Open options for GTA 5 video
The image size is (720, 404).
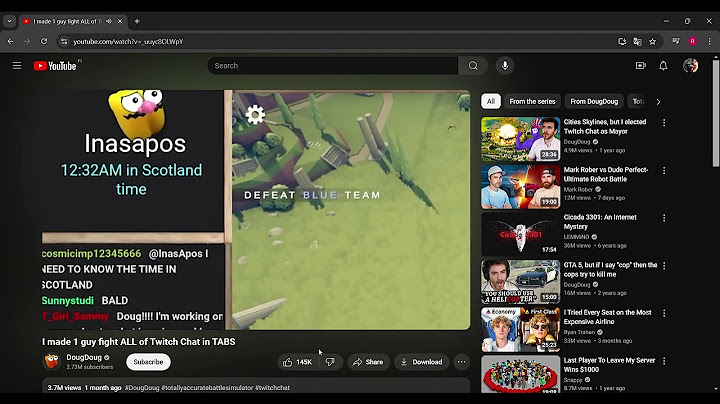[664, 265]
